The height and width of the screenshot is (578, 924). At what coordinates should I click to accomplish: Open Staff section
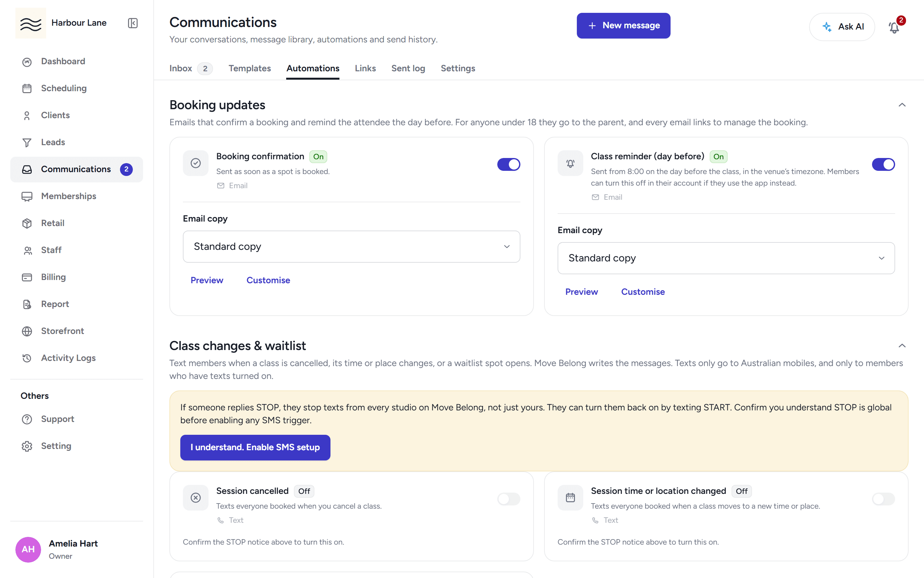coord(76,250)
